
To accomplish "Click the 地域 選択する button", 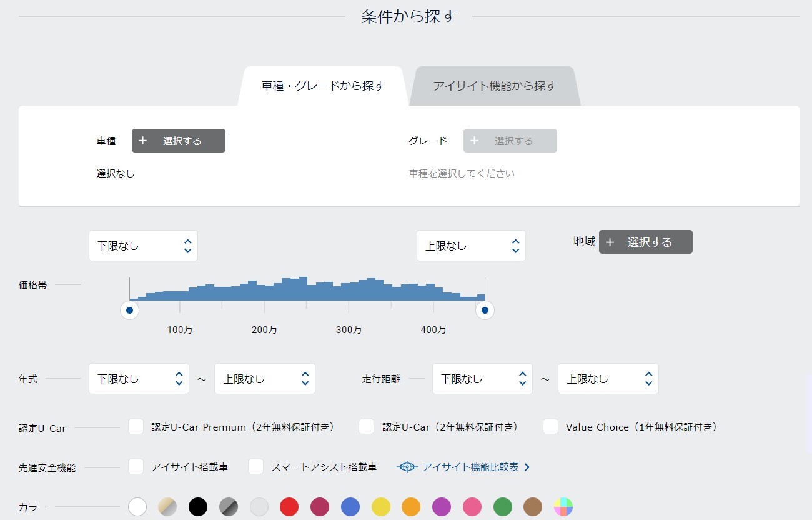I will click(645, 242).
